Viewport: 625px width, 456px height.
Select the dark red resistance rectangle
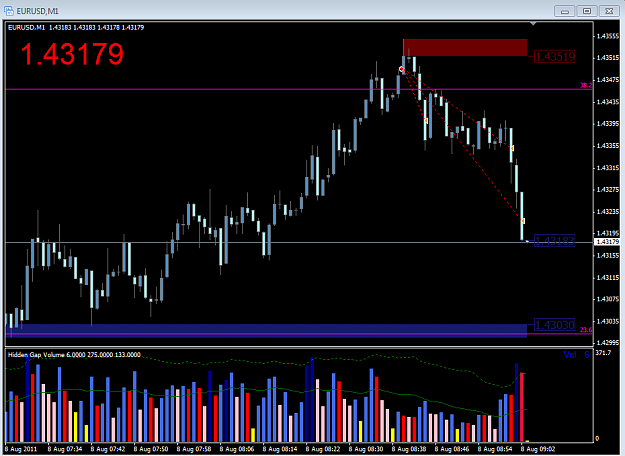point(465,47)
